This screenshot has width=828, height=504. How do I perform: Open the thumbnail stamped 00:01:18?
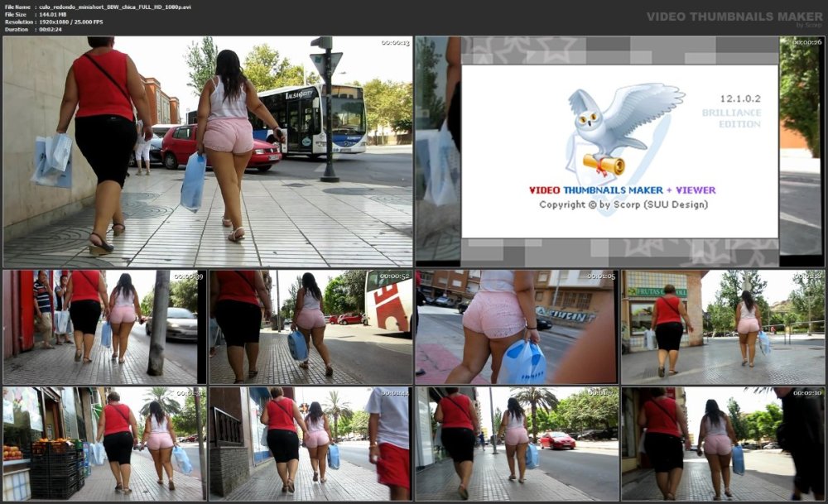(x=723, y=327)
